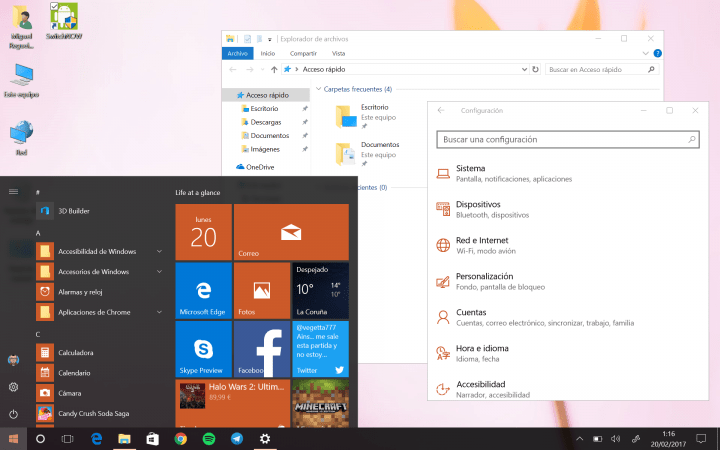Open Este equipo desktop icon
The height and width of the screenshot is (450, 720).
tap(21, 81)
